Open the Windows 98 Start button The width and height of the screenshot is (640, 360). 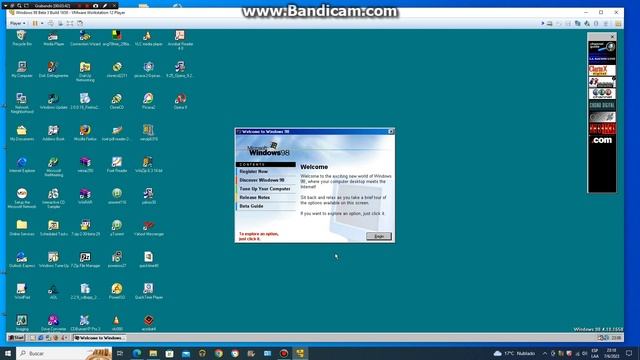16,338
